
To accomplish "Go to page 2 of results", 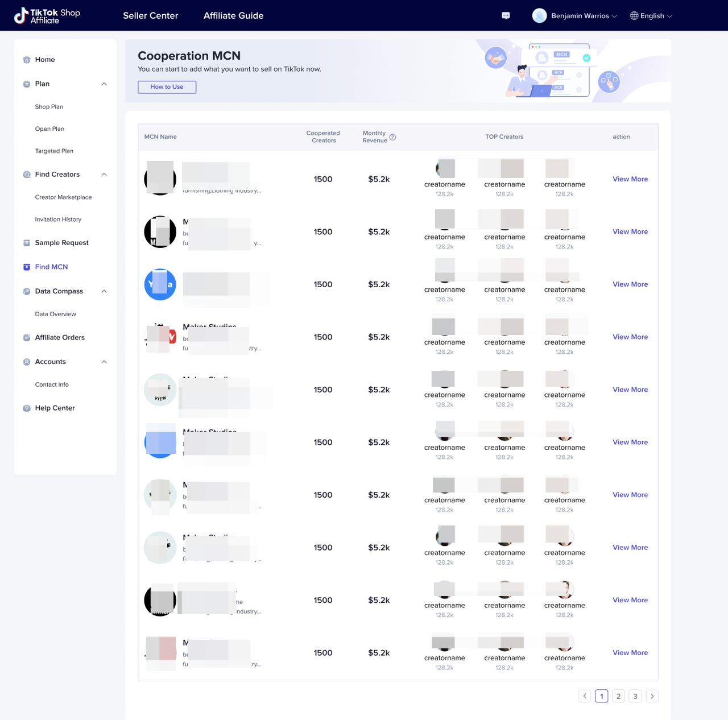I will 618,696.
